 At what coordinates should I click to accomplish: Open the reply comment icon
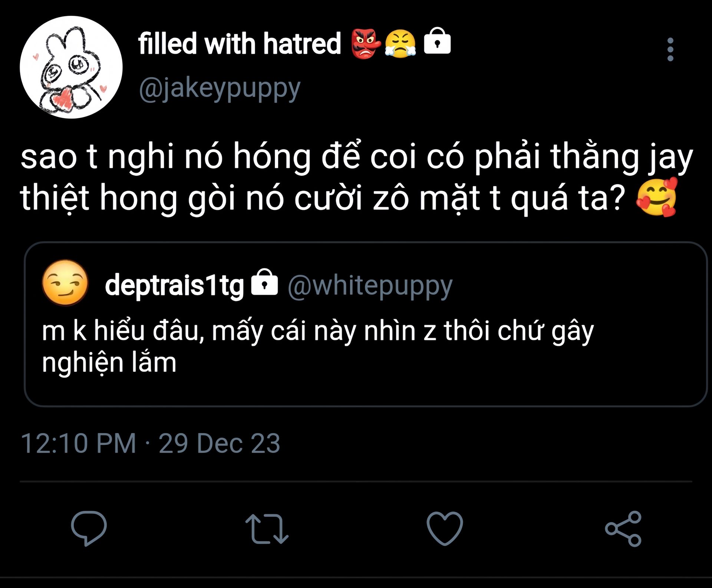click(x=89, y=528)
